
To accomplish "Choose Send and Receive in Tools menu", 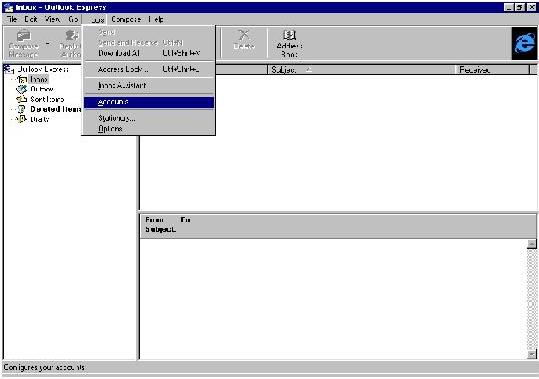I will pyautogui.click(x=148, y=43).
